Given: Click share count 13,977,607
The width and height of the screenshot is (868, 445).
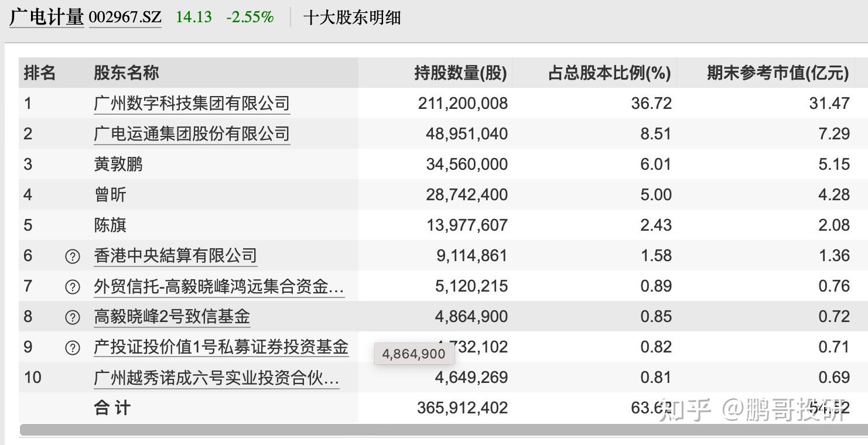Looking at the screenshot, I should click(467, 225).
